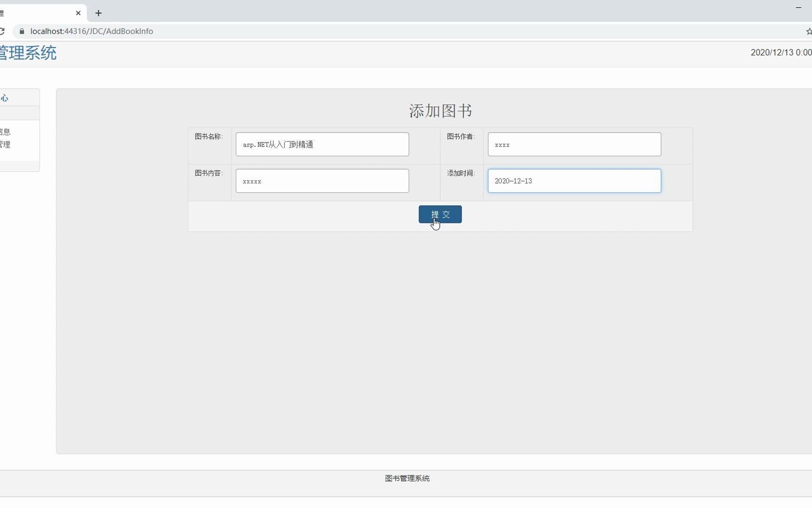Select the 管理 entry in the sidebar
The height and width of the screenshot is (508, 812).
6,144
